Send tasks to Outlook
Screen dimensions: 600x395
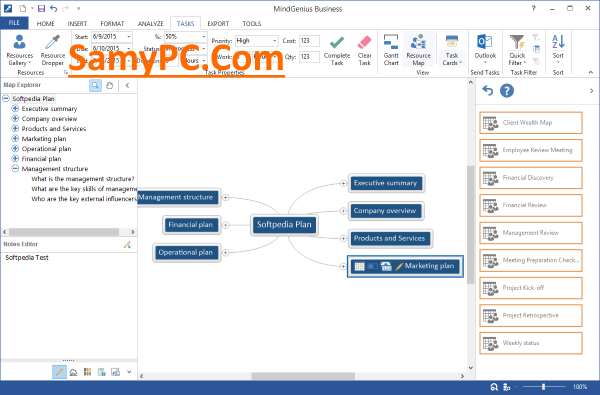point(485,49)
